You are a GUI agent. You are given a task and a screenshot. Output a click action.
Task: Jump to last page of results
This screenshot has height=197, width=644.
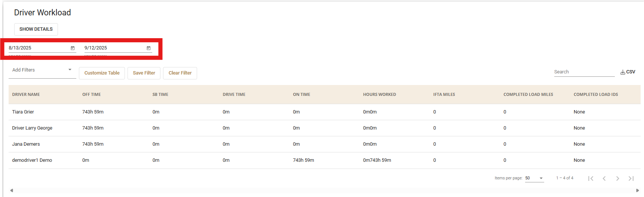tap(631, 178)
